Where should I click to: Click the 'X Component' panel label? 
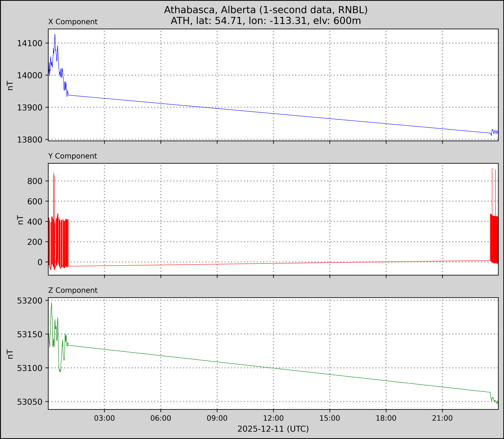point(73,22)
